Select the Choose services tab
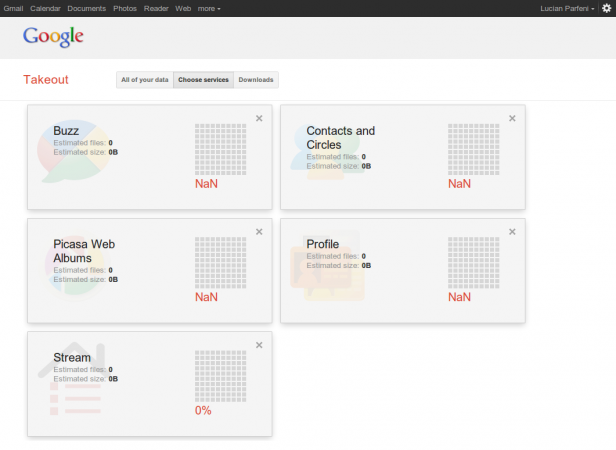 (x=203, y=80)
